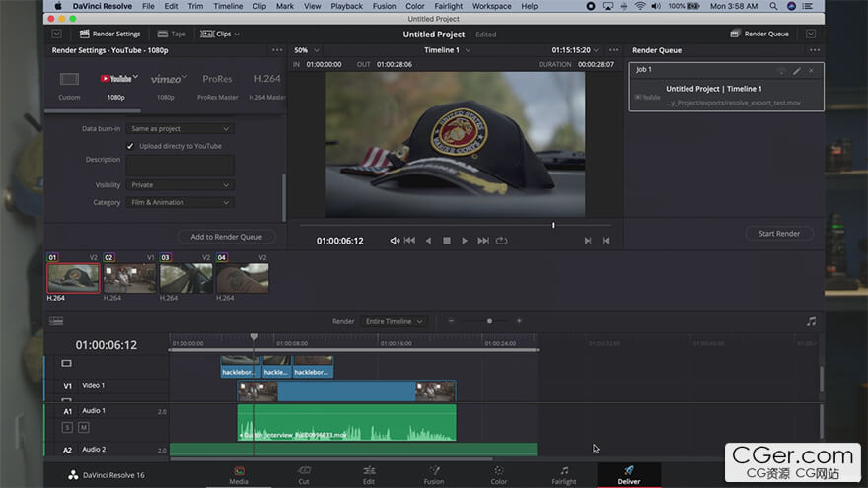Switch to the Cut page
868x488 pixels.
point(304,475)
